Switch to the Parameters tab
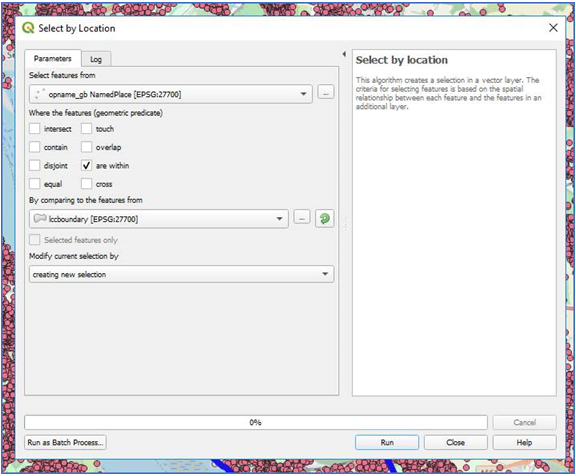Screen dimensions: 576x476 [53, 58]
